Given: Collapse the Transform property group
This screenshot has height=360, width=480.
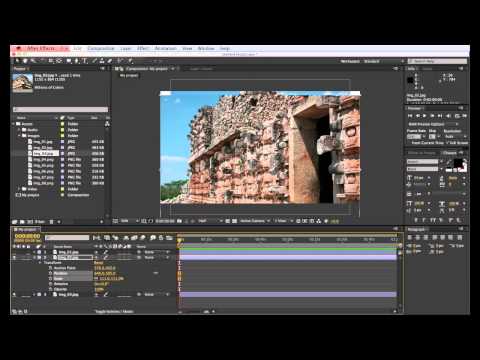Looking at the screenshot, I should click(x=40, y=263).
